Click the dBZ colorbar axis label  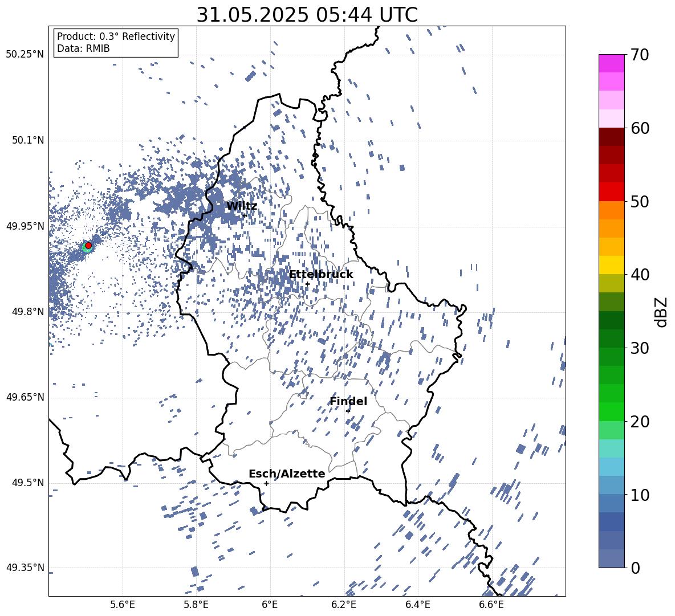click(x=662, y=312)
